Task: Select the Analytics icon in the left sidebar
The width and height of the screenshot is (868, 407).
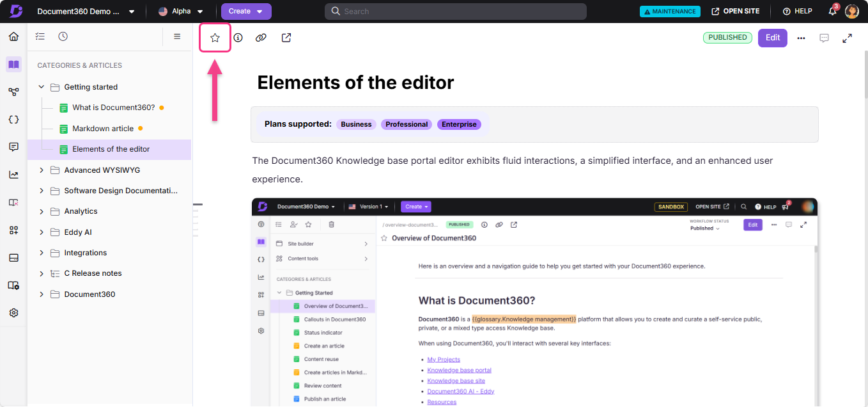Action: [14, 173]
